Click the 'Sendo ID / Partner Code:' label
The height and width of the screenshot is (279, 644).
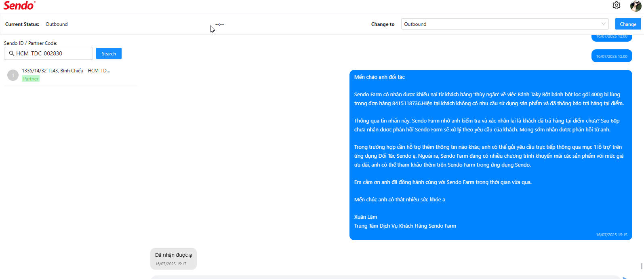(31, 43)
